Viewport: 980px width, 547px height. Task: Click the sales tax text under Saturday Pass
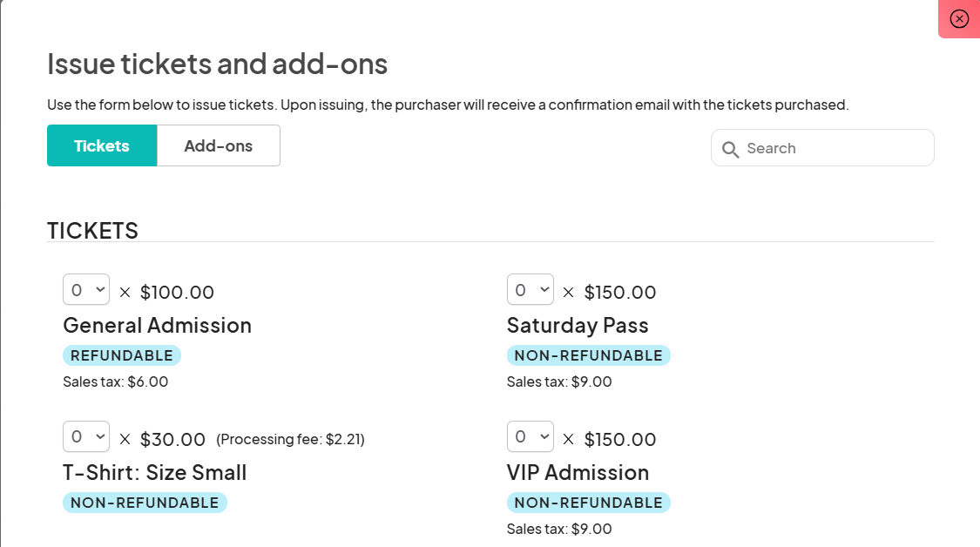559,382
